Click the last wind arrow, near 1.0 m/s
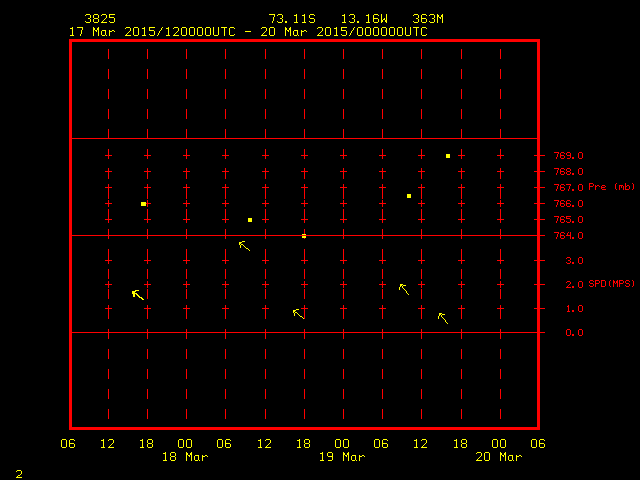640x480 pixels. (443, 318)
